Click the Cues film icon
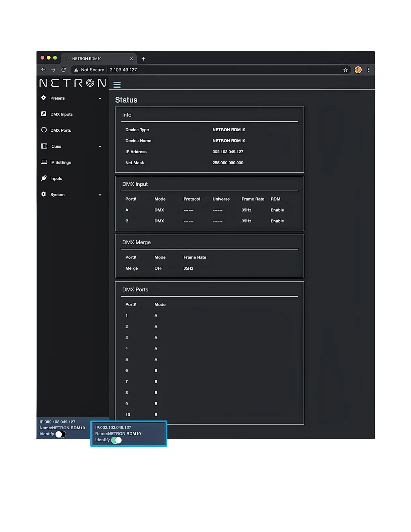The height and width of the screenshot is (532, 411). pos(44,146)
